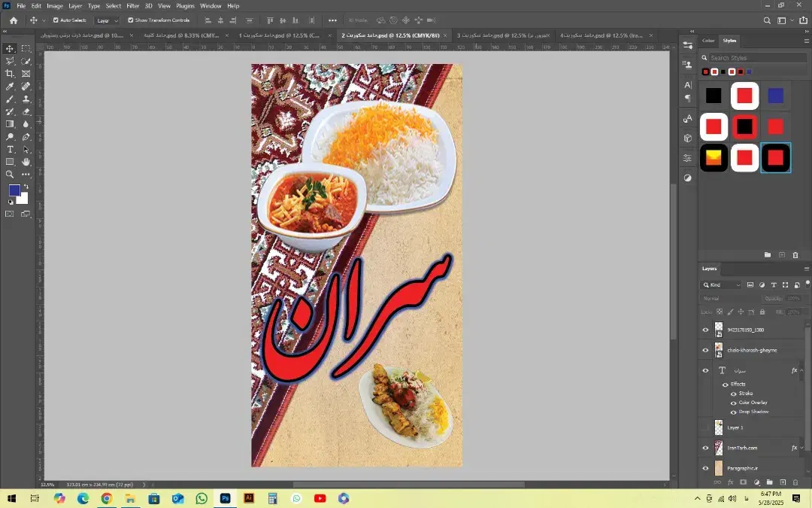
Task: Open the Move tool preset picker arrow
Action: tap(44, 20)
